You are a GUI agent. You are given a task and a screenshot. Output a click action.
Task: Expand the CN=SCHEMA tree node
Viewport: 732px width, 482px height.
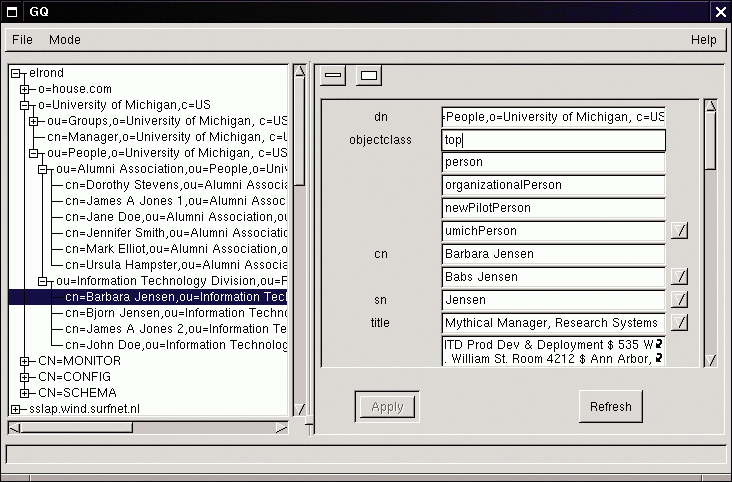(x=25, y=393)
